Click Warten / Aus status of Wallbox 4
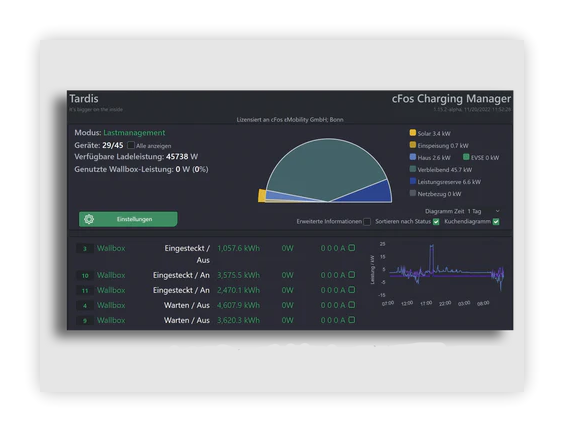The width and height of the screenshot is (564, 432). pos(187,305)
